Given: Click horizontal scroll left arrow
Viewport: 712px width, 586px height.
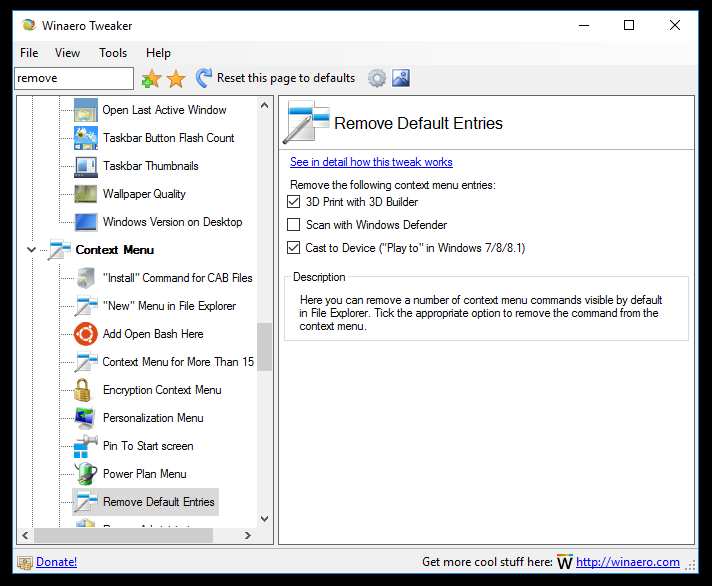Looking at the screenshot, I should click(25, 536).
